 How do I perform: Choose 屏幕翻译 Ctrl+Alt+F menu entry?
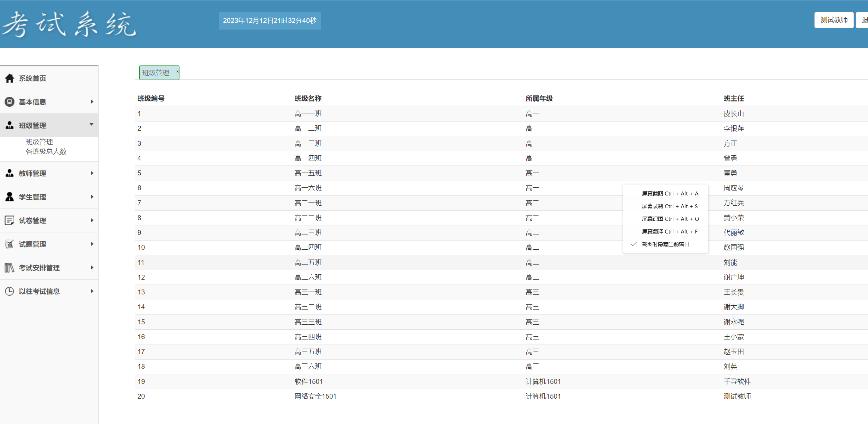click(x=669, y=231)
